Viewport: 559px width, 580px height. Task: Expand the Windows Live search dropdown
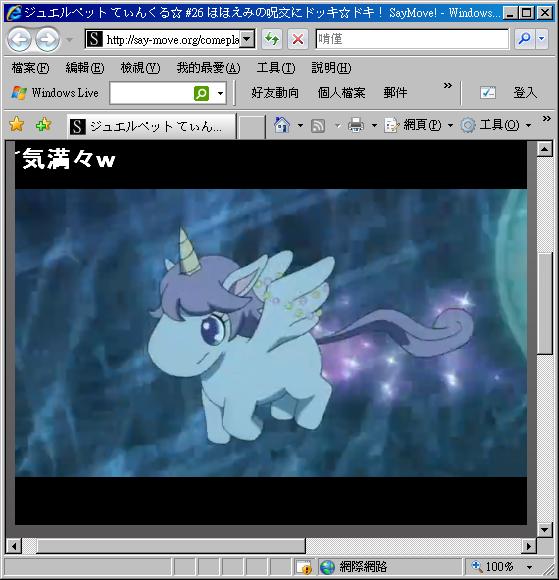[x=220, y=93]
